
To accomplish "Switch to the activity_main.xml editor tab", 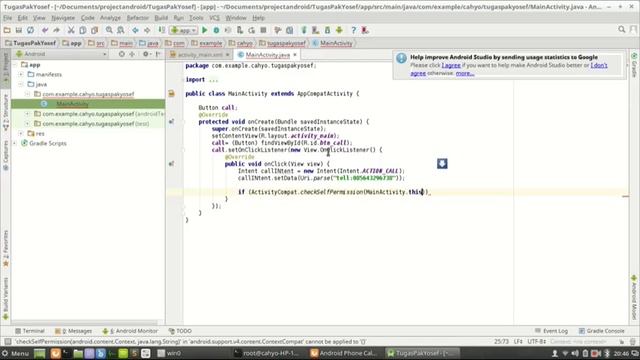I will pyautogui.click(x=200, y=55).
